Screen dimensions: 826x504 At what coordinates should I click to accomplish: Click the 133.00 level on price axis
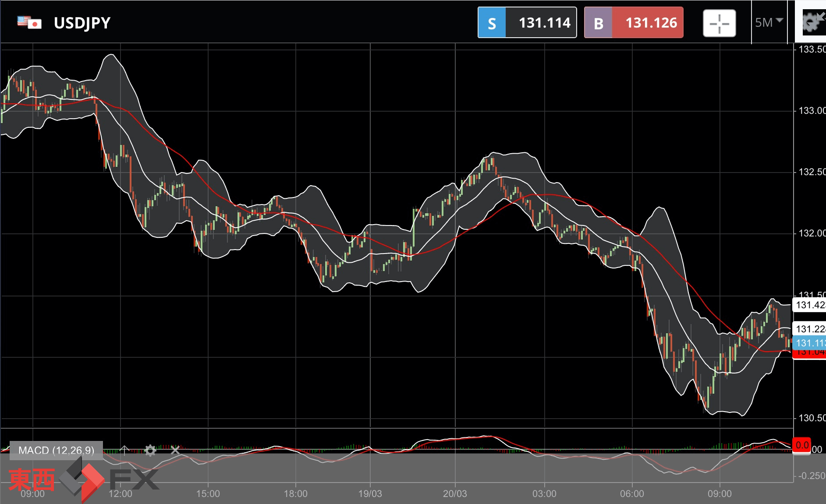pos(811,111)
